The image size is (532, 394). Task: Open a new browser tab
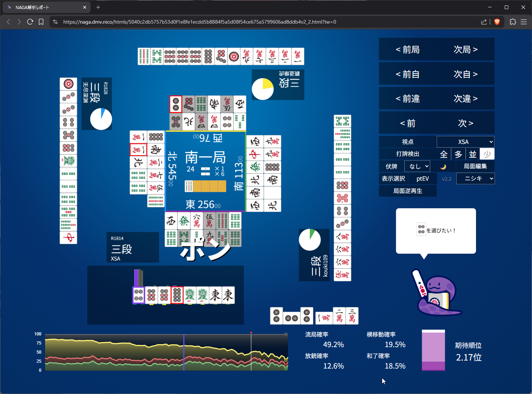pyautogui.click(x=98, y=7)
